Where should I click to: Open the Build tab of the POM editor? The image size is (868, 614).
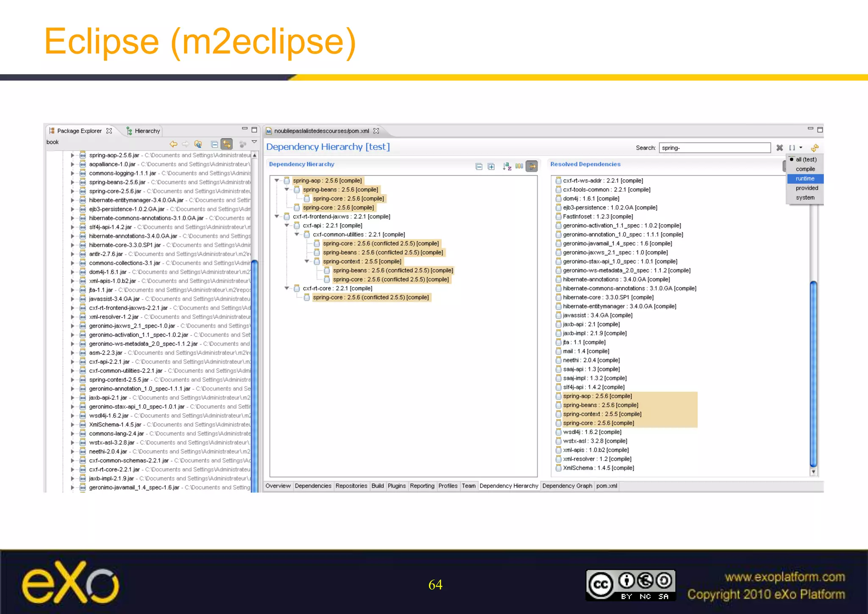378,486
